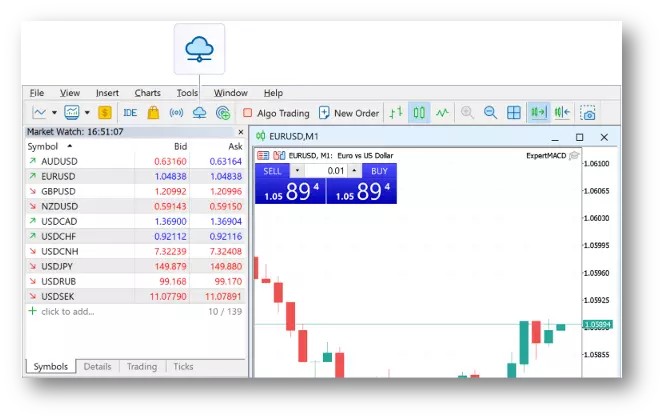
Task: Toggle chart auto scroll icon
Action: point(539,113)
